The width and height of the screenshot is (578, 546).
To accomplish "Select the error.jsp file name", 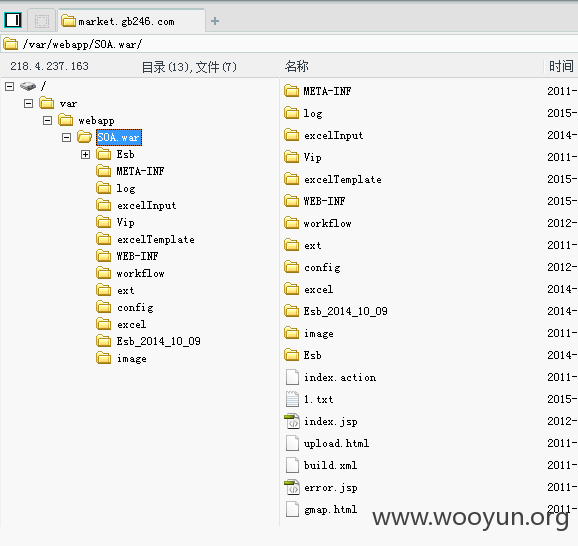I will [x=331, y=488].
